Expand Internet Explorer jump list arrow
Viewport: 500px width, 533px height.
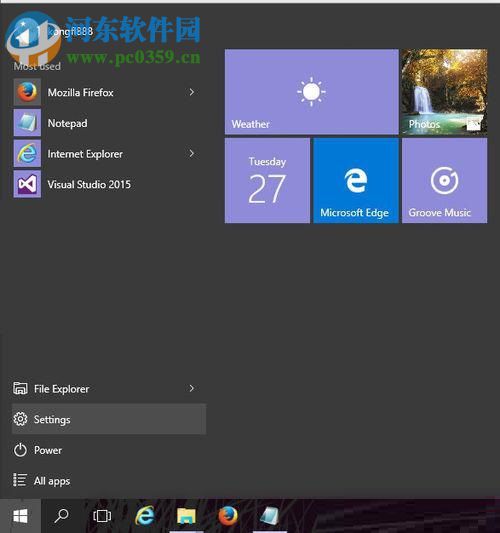[x=192, y=153]
